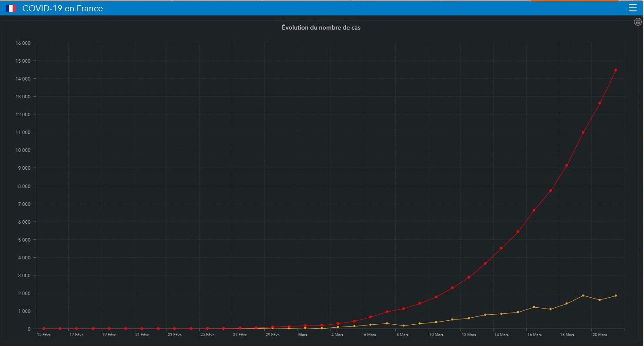Click y-axis label '16 000'

23,43
